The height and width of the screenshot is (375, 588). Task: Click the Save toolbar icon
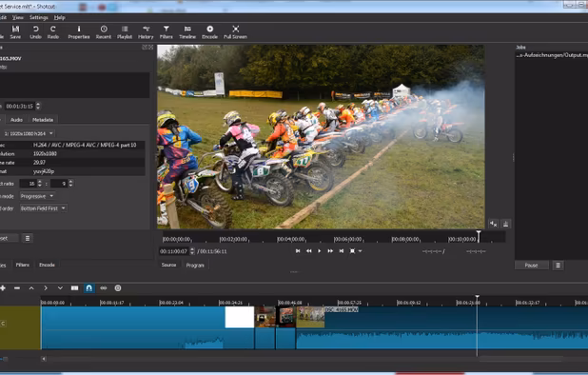click(15, 32)
